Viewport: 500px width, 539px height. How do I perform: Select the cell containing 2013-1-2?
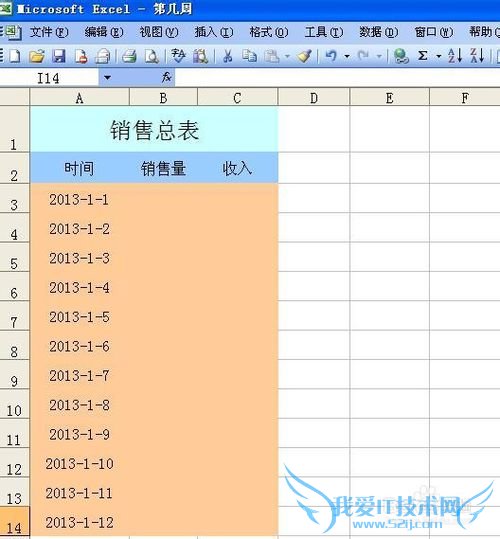79,228
